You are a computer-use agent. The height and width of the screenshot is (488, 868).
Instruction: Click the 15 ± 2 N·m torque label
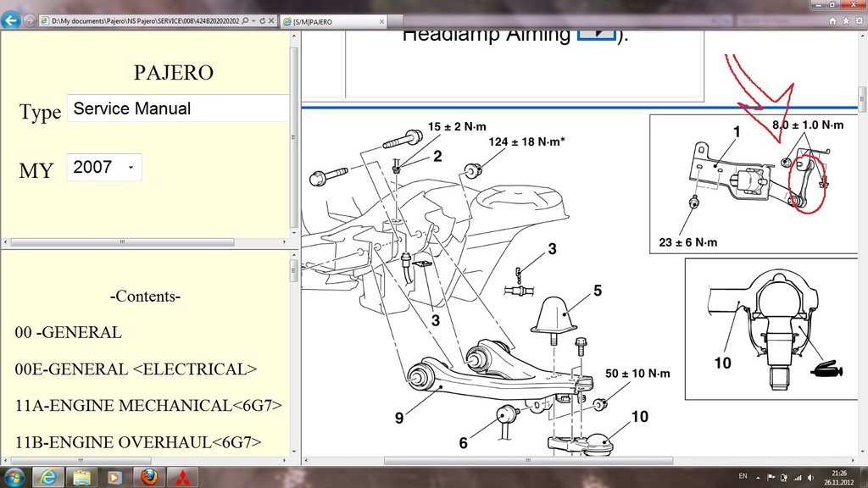point(457,127)
